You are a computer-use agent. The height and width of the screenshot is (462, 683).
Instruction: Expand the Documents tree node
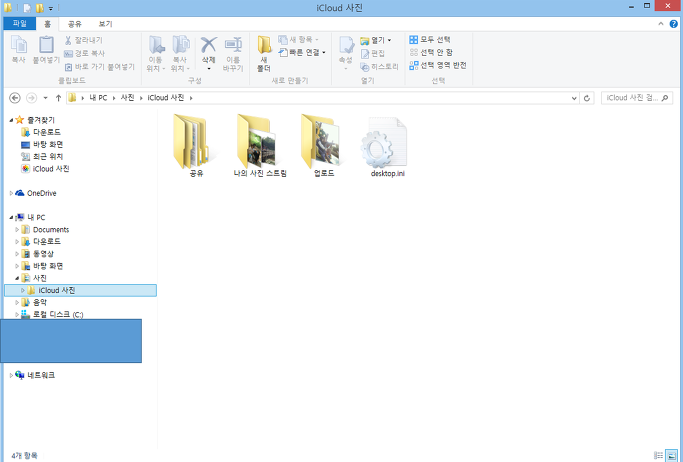(x=17, y=229)
